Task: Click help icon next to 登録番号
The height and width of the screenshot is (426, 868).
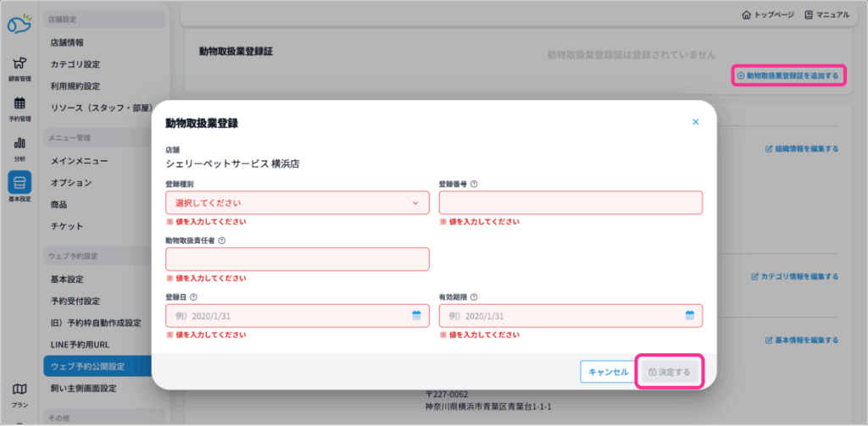Action: pyautogui.click(x=474, y=184)
